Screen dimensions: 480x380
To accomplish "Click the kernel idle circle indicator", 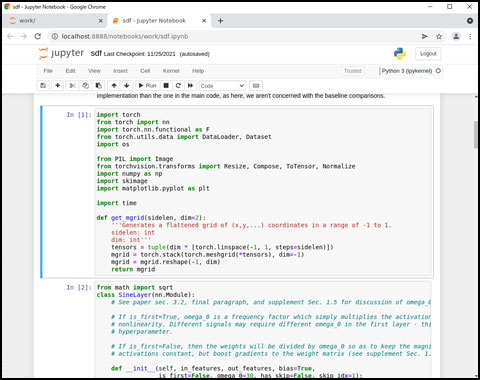I will point(438,71).
